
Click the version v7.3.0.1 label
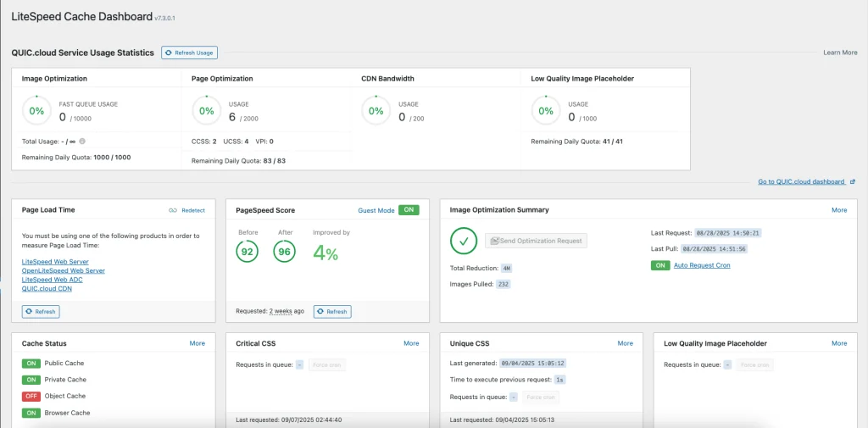click(165, 19)
